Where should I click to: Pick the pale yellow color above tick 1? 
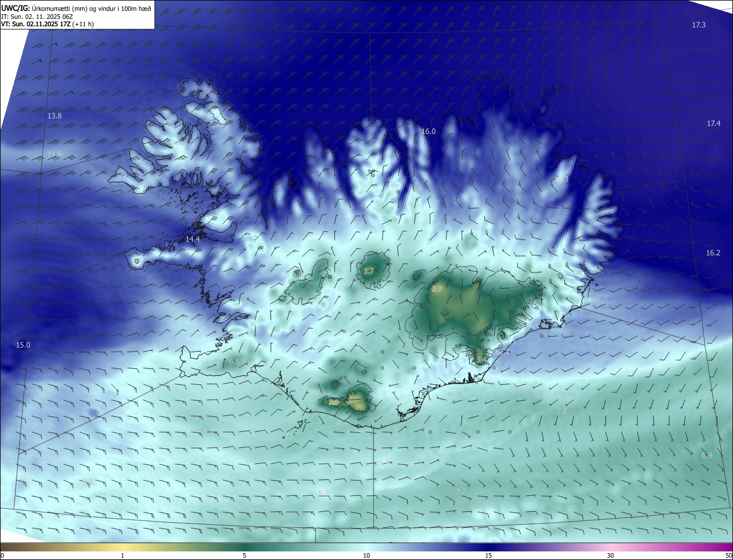123,547
